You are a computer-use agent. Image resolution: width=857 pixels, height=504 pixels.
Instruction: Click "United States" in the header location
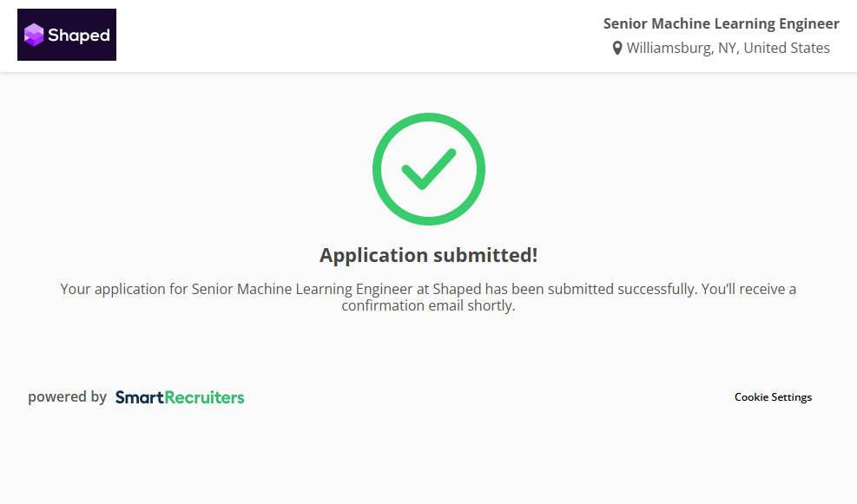coord(787,49)
